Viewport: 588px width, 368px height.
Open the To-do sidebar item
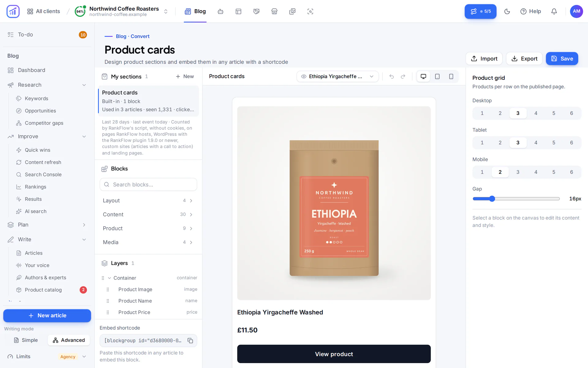[47, 35]
